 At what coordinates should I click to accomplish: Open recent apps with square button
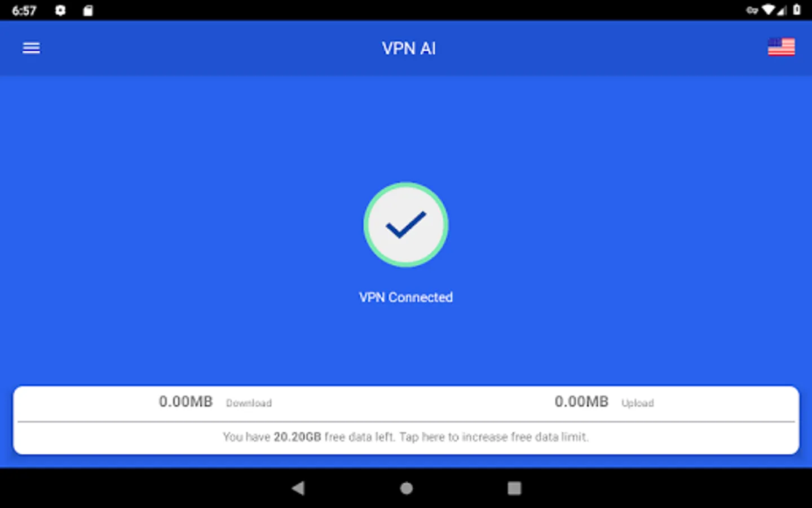click(514, 488)
